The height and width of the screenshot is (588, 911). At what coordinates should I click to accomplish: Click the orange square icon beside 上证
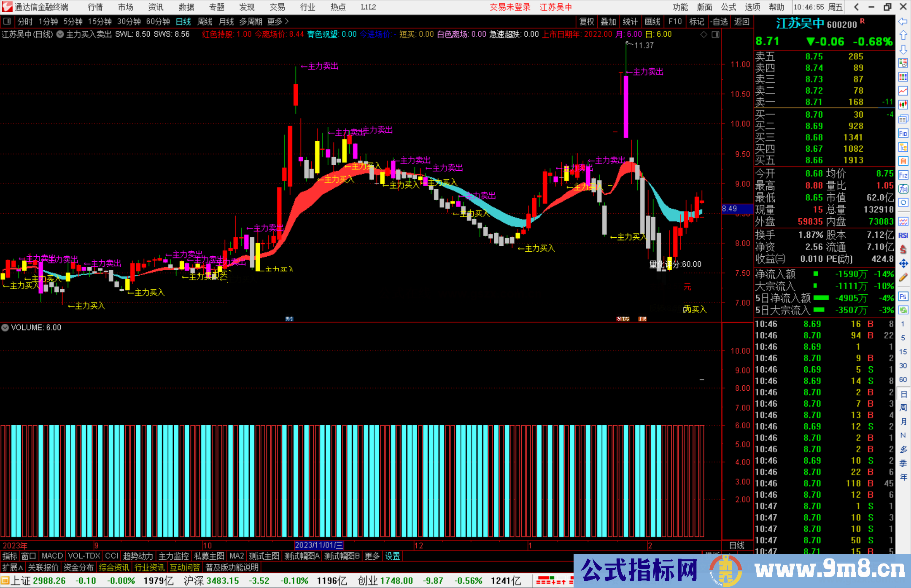[5, 581]
